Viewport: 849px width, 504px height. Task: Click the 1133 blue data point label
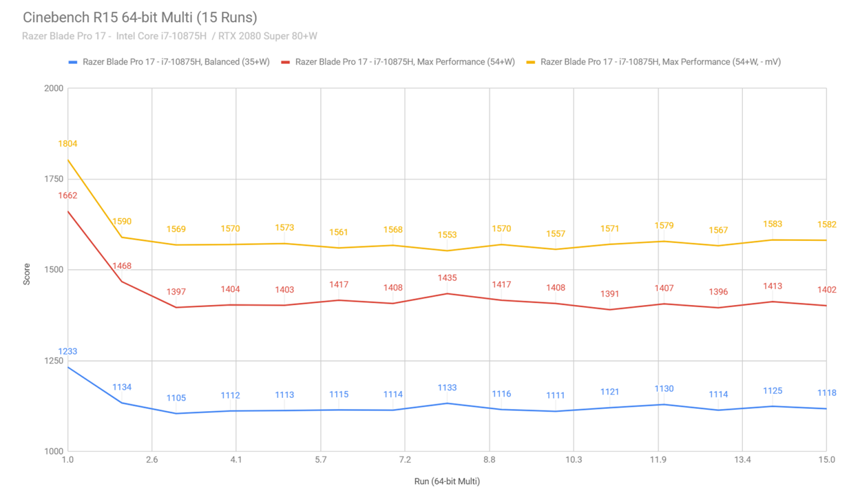point(447,388)
